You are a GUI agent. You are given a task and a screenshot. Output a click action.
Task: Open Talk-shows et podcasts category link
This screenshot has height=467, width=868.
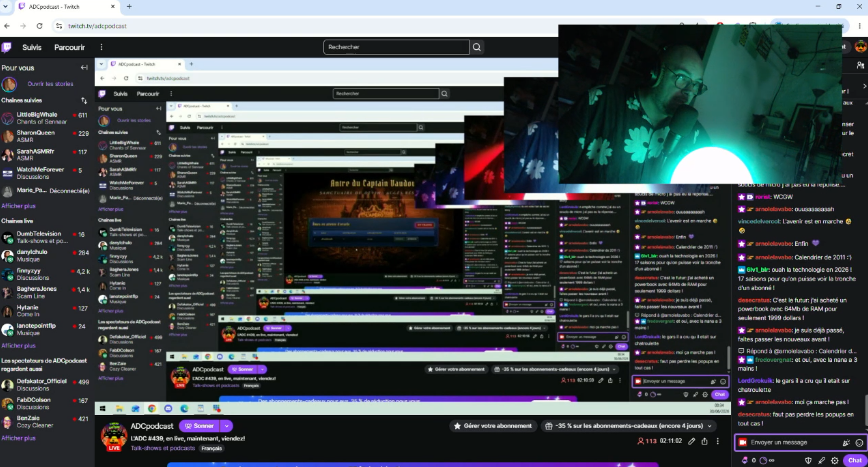click(163, 448)
